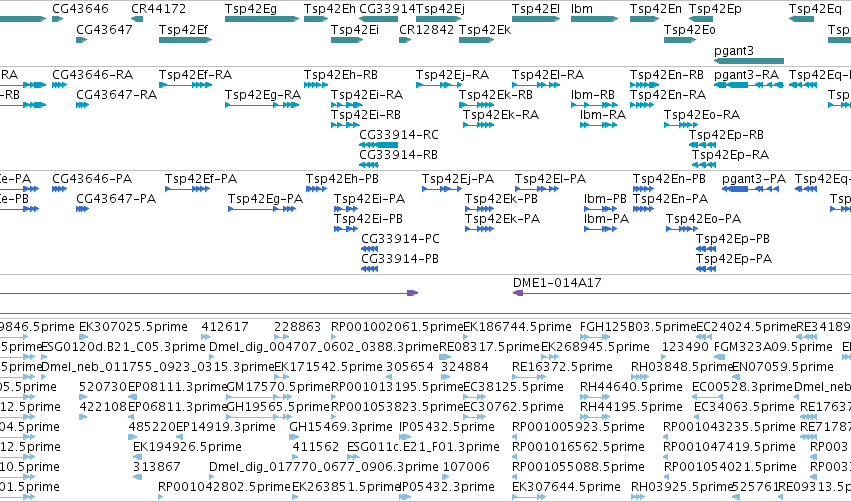Image resolution: width=851 pixels, height=502 pixels.
Task: Select the 107006 EST label
Action: [466, 467]
